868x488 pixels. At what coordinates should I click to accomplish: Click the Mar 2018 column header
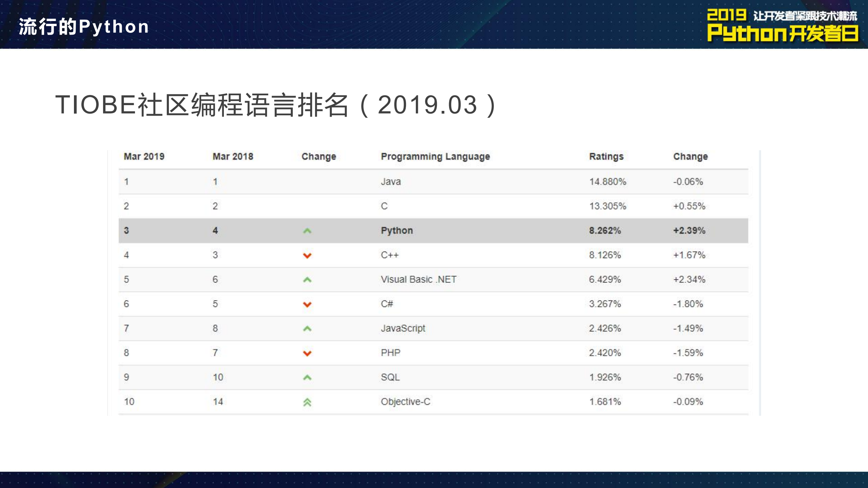pyautogui.click(x=233, y=157)
